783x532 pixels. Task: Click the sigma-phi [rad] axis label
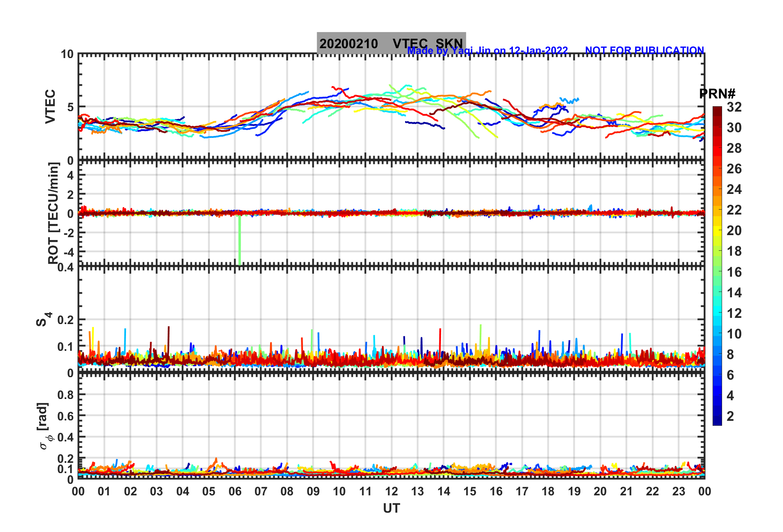pyautogui.click(x=44, y=426)
